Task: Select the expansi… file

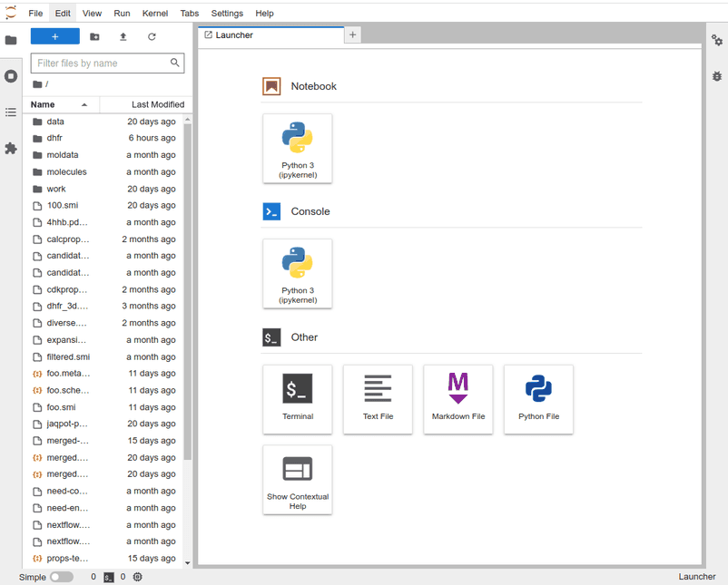Action: [x=104, y=340]
